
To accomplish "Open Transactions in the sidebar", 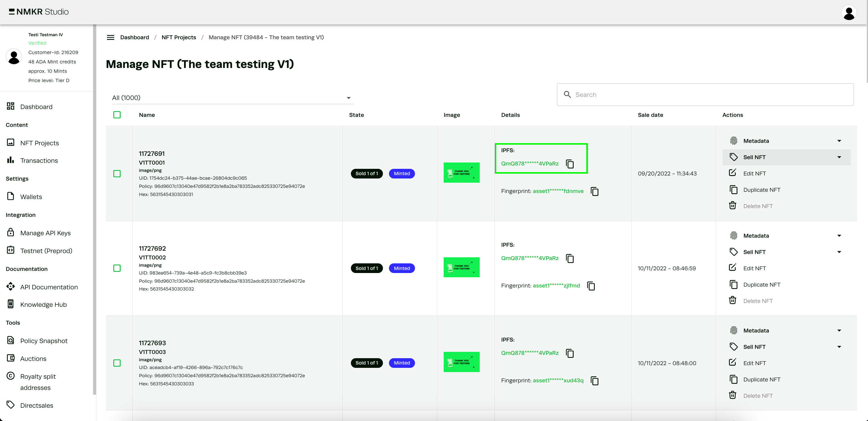I will point(39,160).
